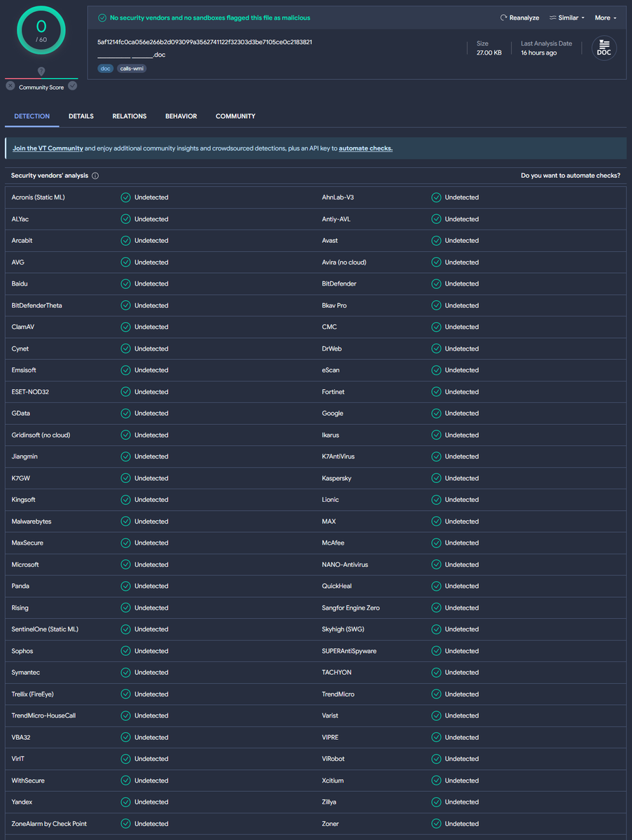Switch to the DETAILS tab
The image size is (632, 840).
pos(81,116)
